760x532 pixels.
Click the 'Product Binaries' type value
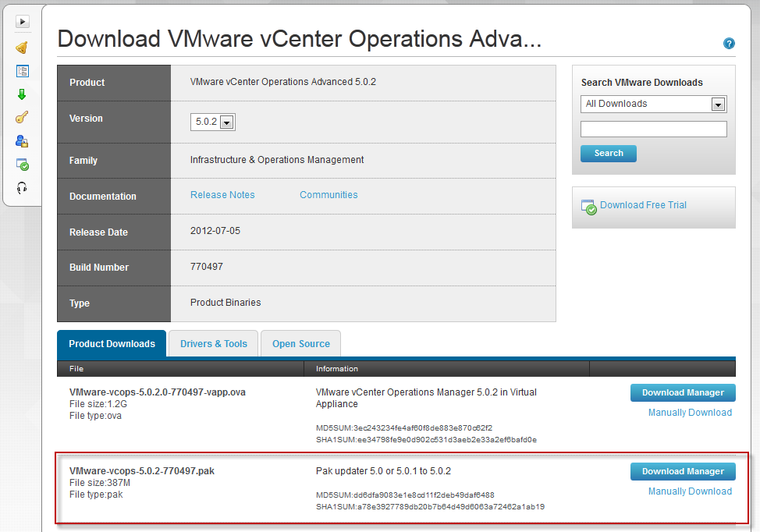pos(226,303)
